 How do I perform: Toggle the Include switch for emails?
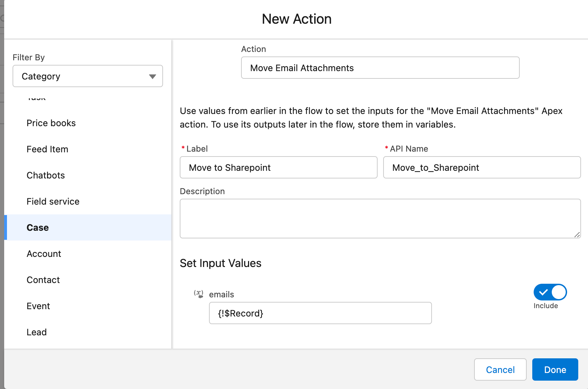(550, 292)
